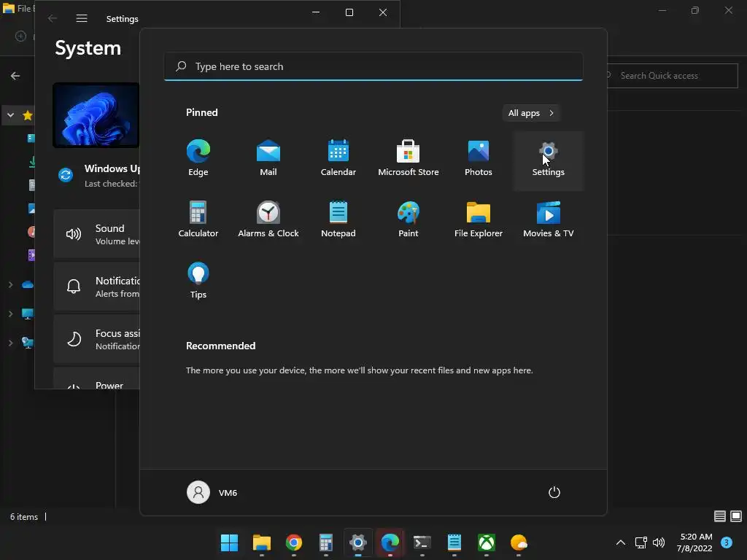Open Focus assist settings row
This screenshot has height=560, width=747.
click(97, 339)
